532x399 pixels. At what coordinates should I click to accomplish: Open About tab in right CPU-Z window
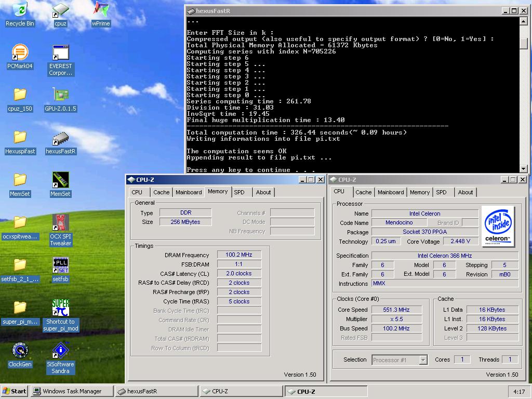465,192
